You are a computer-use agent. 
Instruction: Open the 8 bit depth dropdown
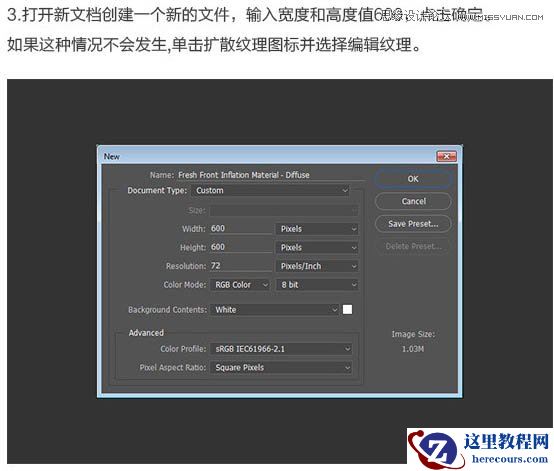tap(317, 285)
